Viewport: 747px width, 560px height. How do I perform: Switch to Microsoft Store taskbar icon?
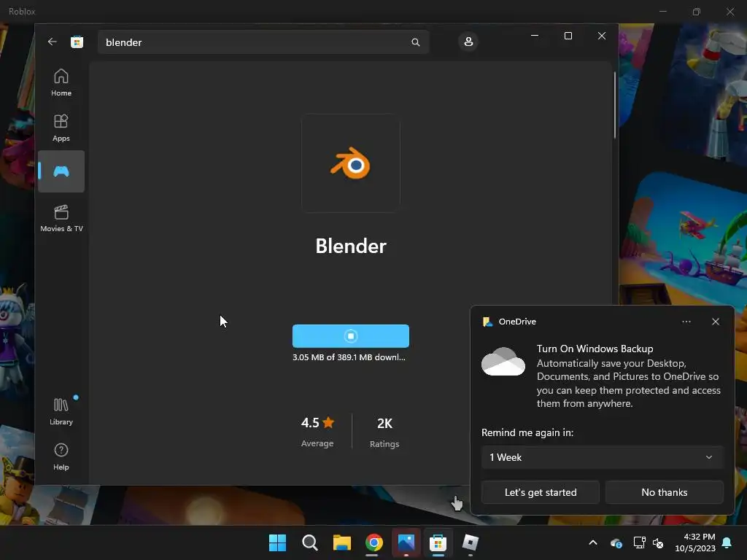438,542
